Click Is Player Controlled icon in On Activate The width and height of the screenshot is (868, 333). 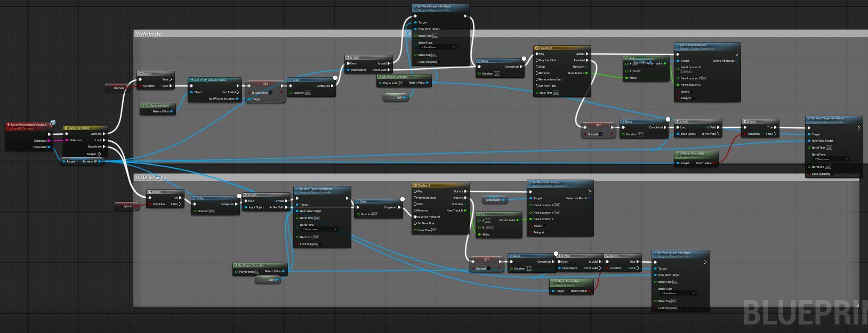pyautogui.click(x=677, y=153)
